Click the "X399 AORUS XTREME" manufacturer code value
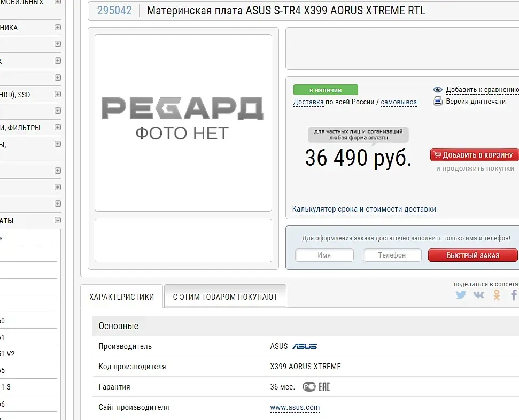519x420 pixels. click(x=305, y=367)
